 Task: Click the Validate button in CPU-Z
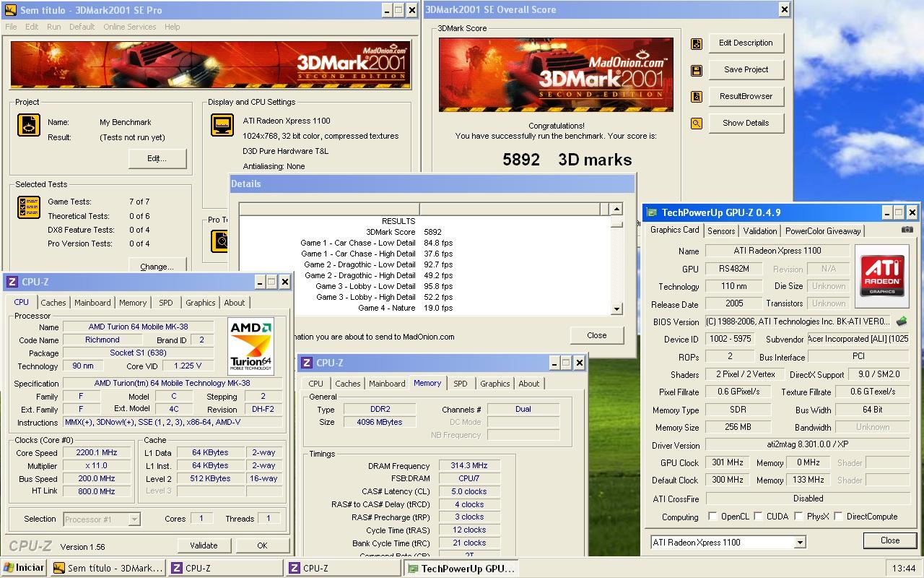click(204, 545)
